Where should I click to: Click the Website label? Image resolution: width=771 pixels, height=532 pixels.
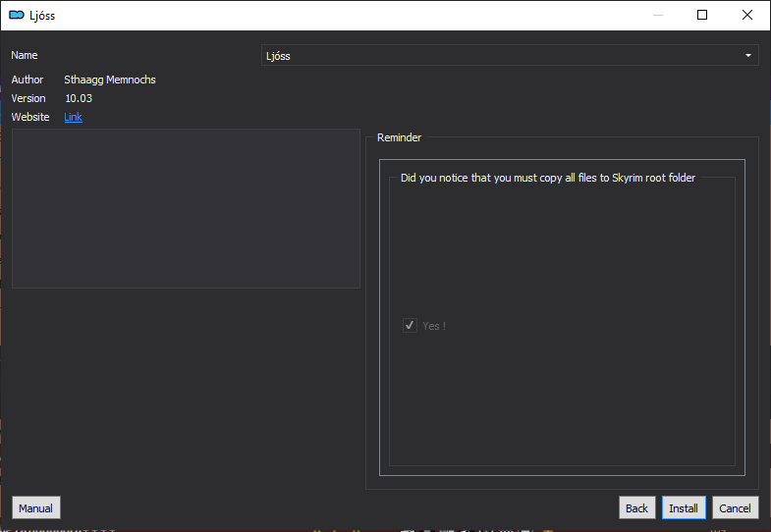coord(30,117)
